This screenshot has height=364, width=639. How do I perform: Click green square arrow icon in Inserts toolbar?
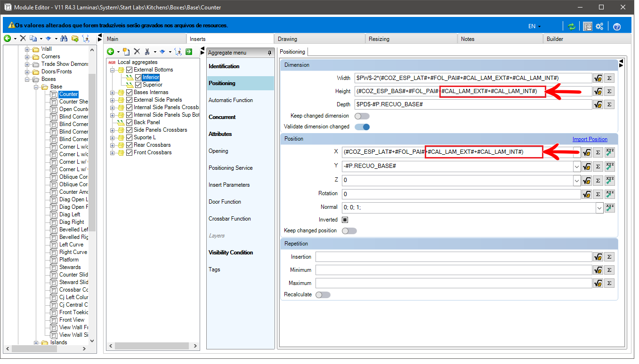point(188,52)
